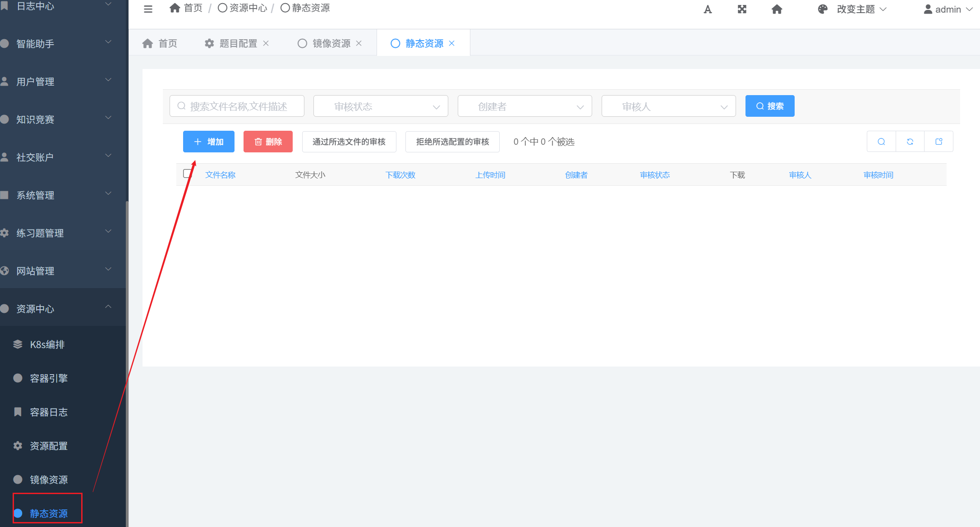The width and height of the screenshot is (980, 527).
Task: Click the font size A icon
Action: (x=708, y=9)
